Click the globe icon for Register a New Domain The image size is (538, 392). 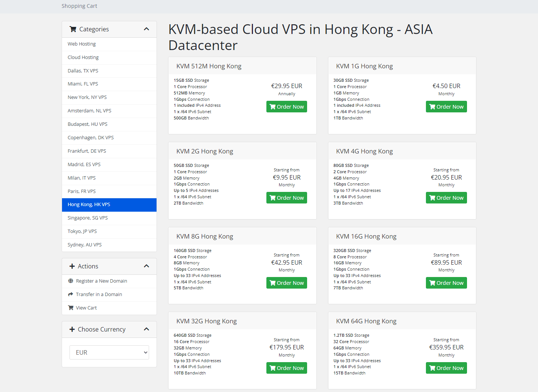[71, 281]
